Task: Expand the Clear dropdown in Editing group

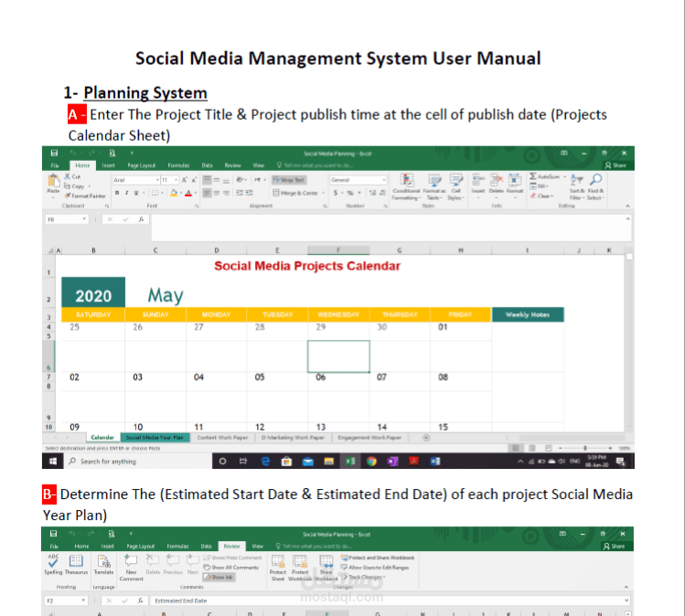Action: (541, 196)
